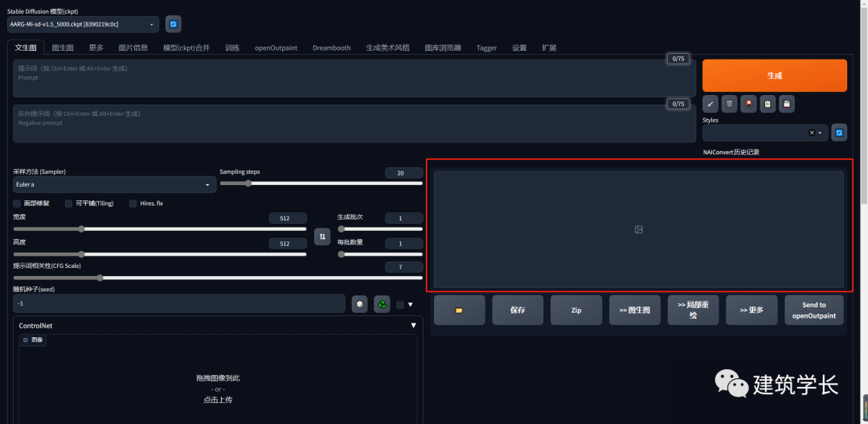Screen dimensions: 868x424
Task: Click the 随机种子(seed) input field
Action: coord(179,304)
